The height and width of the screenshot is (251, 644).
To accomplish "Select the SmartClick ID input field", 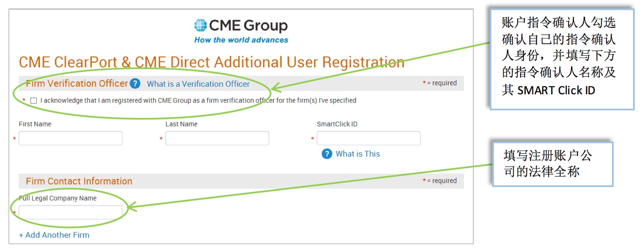I will pyautogui.click(x=368, y=138).
